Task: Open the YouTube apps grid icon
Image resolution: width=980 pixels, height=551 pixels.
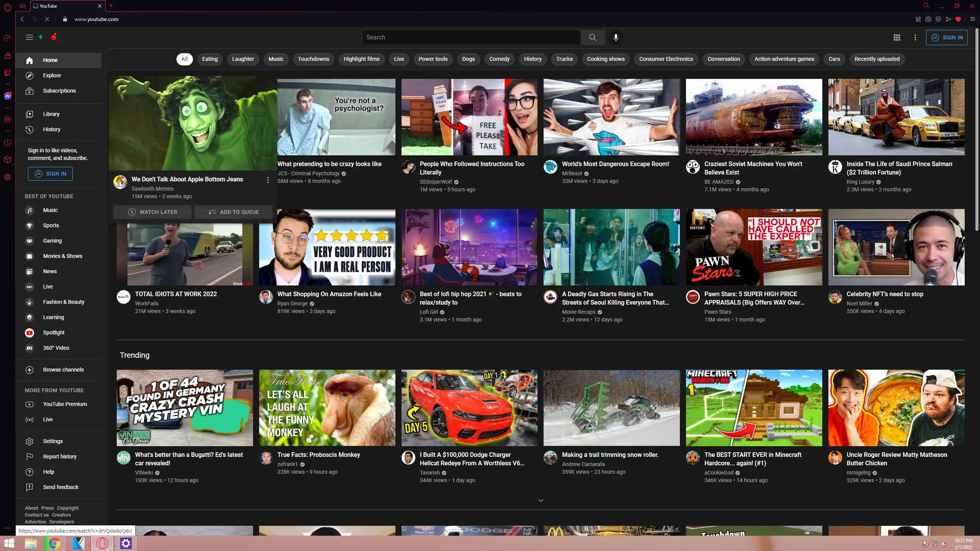Action: pyautogui.click(x=897, y=37)
